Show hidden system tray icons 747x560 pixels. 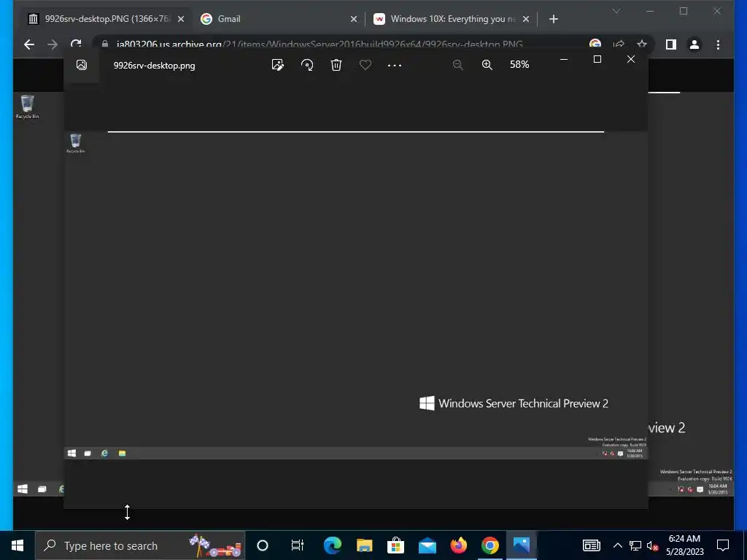[617, 545]
